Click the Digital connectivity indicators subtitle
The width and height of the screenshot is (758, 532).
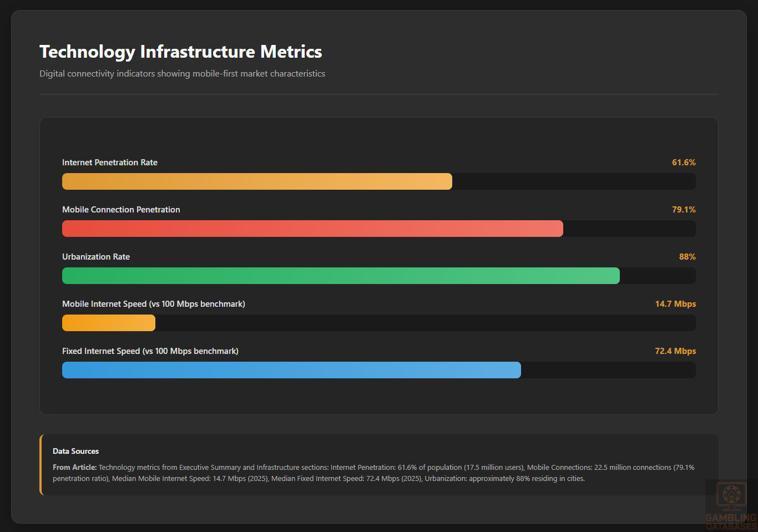pos(182,74)
